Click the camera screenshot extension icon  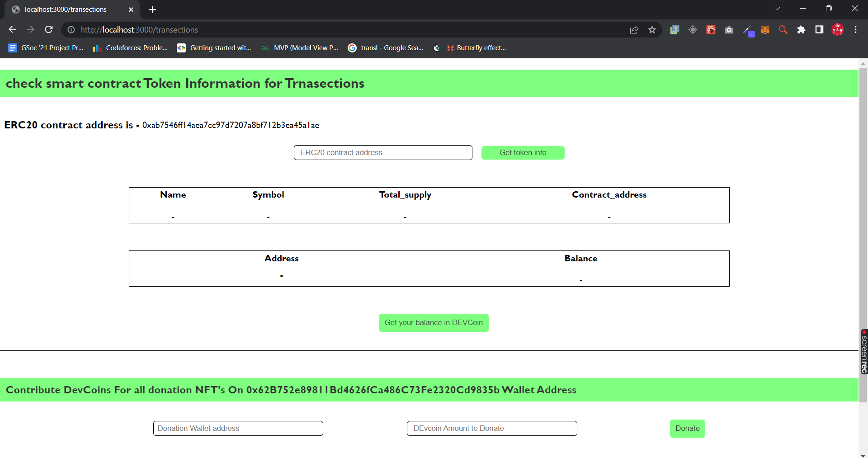pyautogui.click(x=729, y=30)
